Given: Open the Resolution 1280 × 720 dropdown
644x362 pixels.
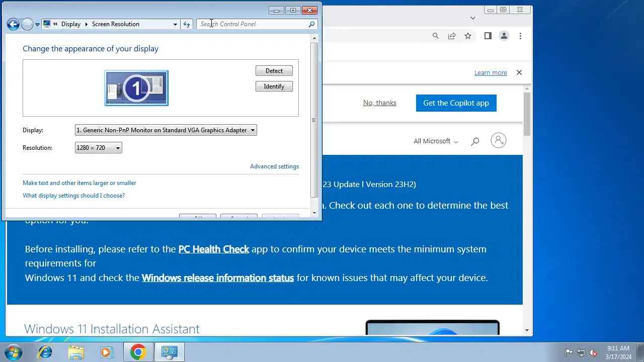Looking at the screenshot, I should point(98,148).
